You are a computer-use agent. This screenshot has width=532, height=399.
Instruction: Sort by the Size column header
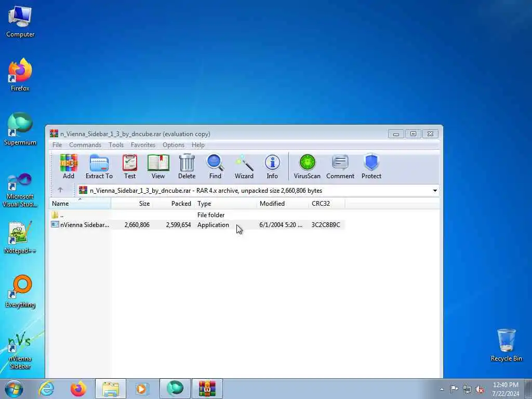tap(131, 204)
